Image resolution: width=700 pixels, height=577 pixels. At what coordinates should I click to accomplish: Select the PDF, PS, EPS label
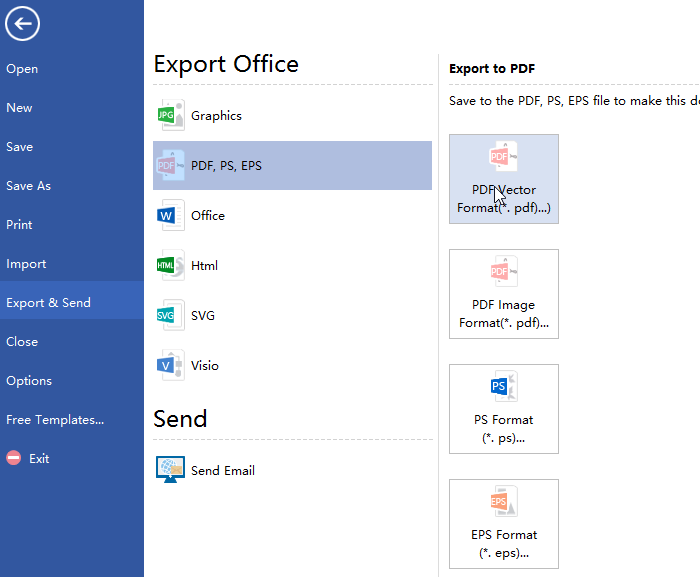coord(226,166)
